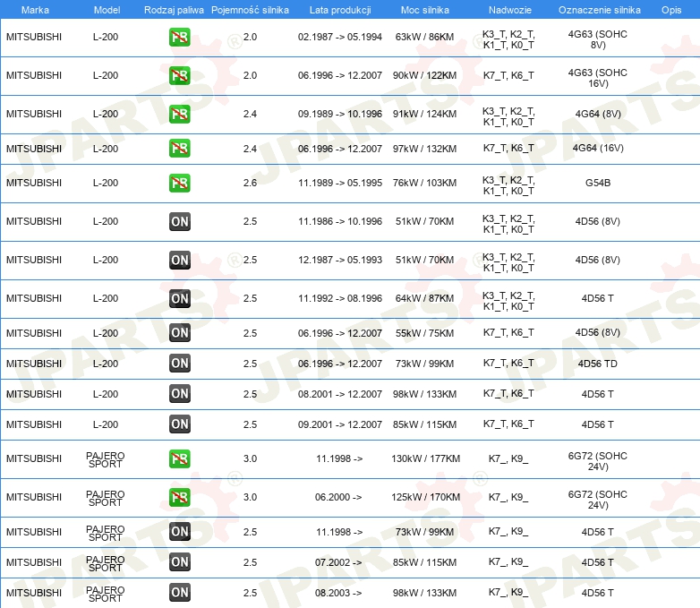The image size is (700, 608).
Task: Click the PB icon in the Pajero Sport 130kW row
Action: pos(179,458)
